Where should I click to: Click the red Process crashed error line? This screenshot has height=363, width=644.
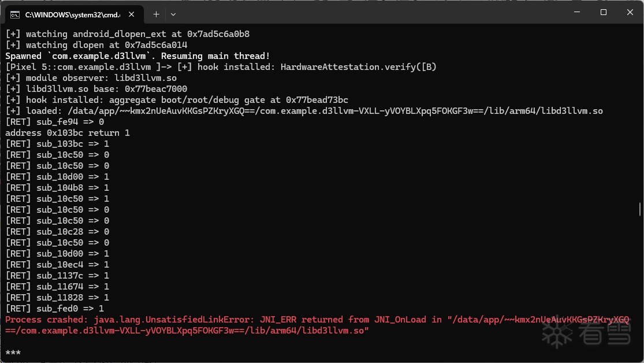point(317,325)
